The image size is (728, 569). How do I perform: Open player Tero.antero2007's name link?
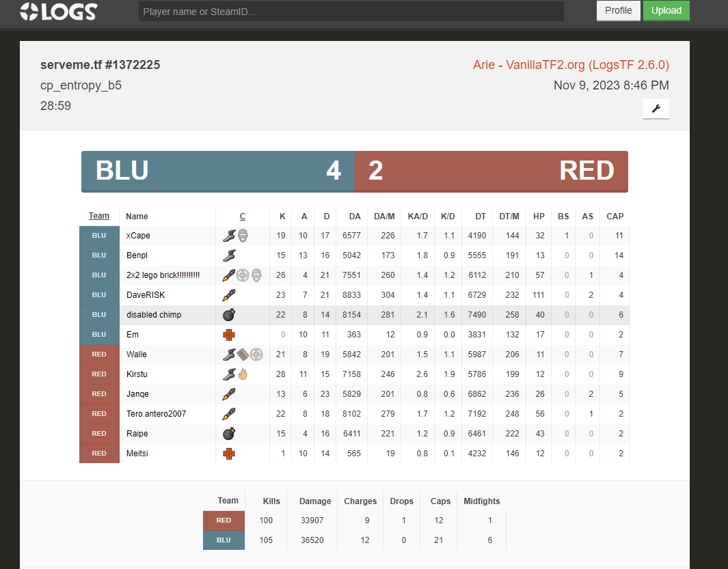pyautogui.click(x=156, y=414)
